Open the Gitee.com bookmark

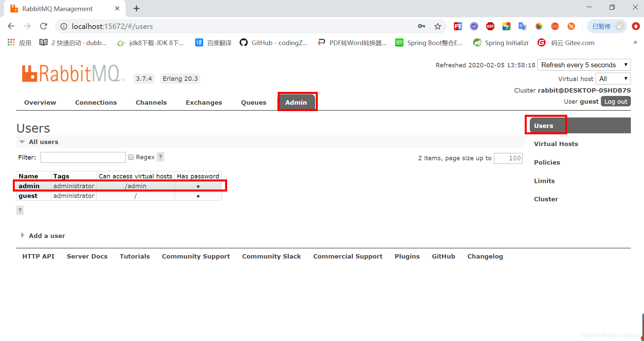[566, 43]
